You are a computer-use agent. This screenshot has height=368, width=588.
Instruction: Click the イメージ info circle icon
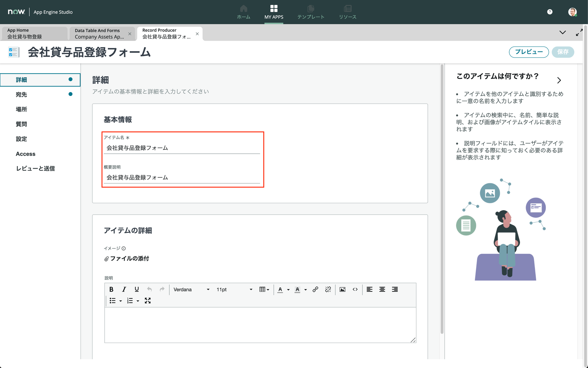(x=124, y=248)
